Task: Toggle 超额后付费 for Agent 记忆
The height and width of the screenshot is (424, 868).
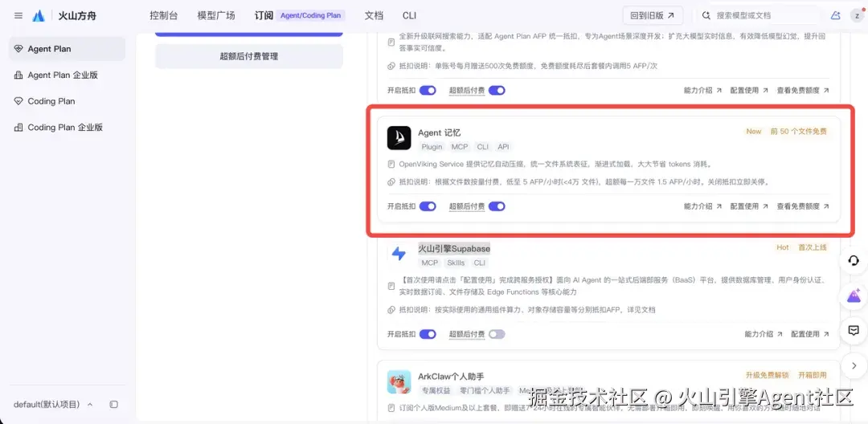Action: (497, 206)
